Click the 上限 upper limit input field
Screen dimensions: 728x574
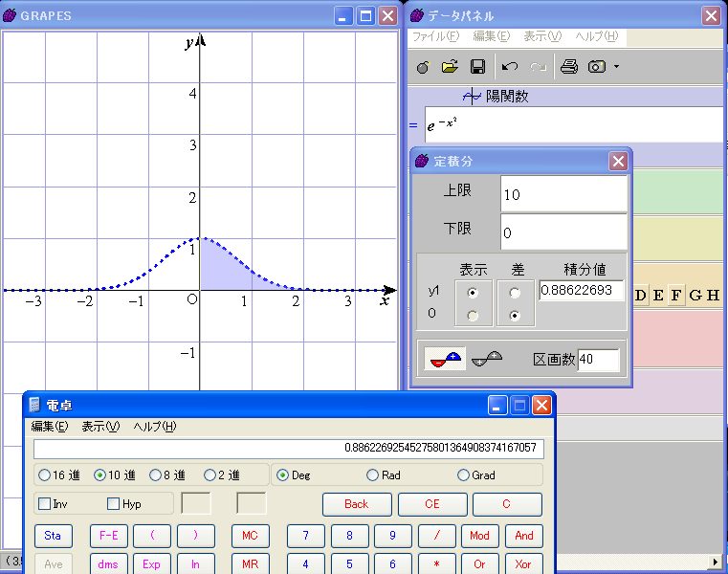point(563,194)
